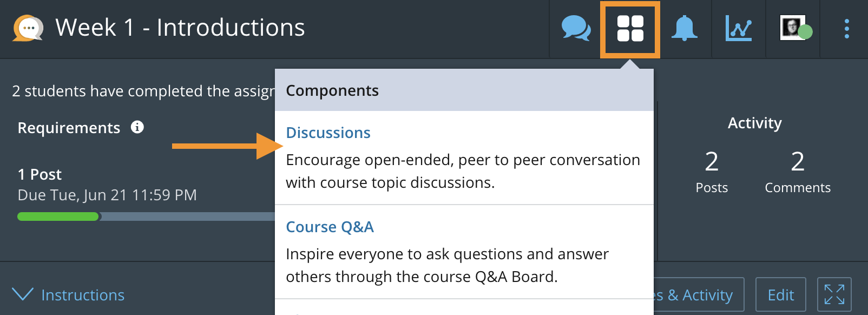Open the analytics chart icon
The height and width of the screenshot is (315, 868).
(x=739, y=28)
